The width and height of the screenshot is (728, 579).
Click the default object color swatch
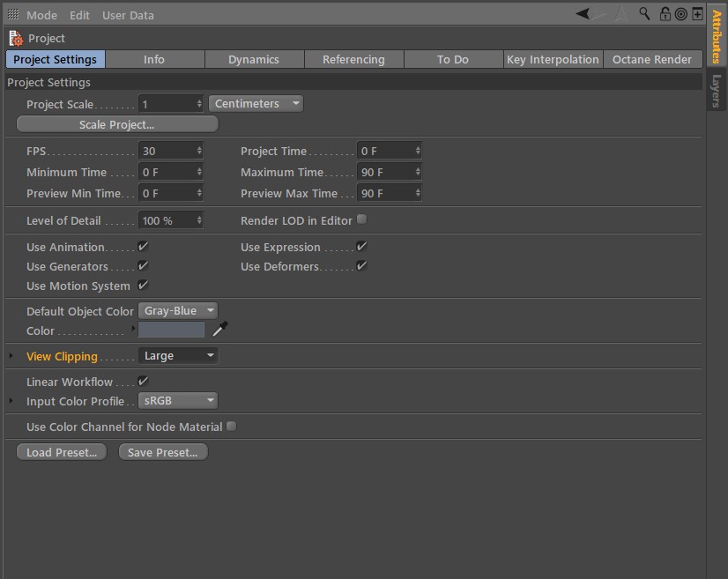(x=171, y=330)
